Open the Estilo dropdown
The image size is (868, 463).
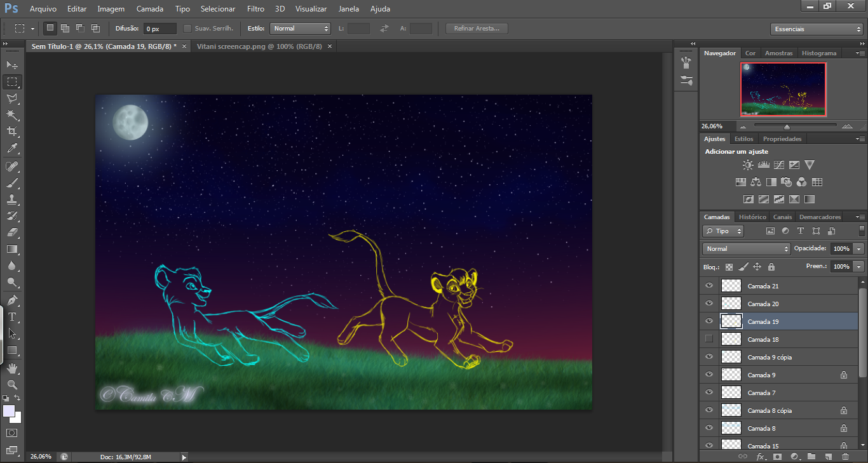coord(300,29)
